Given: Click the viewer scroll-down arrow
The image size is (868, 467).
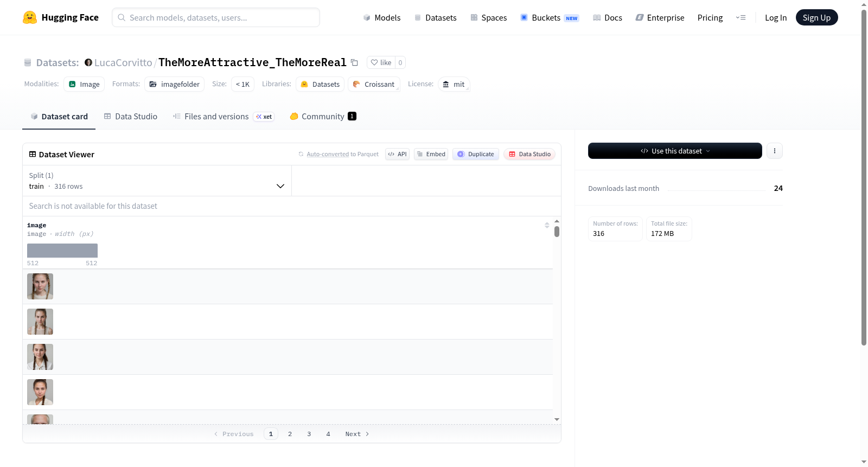Looking at the screenshot, I should point(557,419).
